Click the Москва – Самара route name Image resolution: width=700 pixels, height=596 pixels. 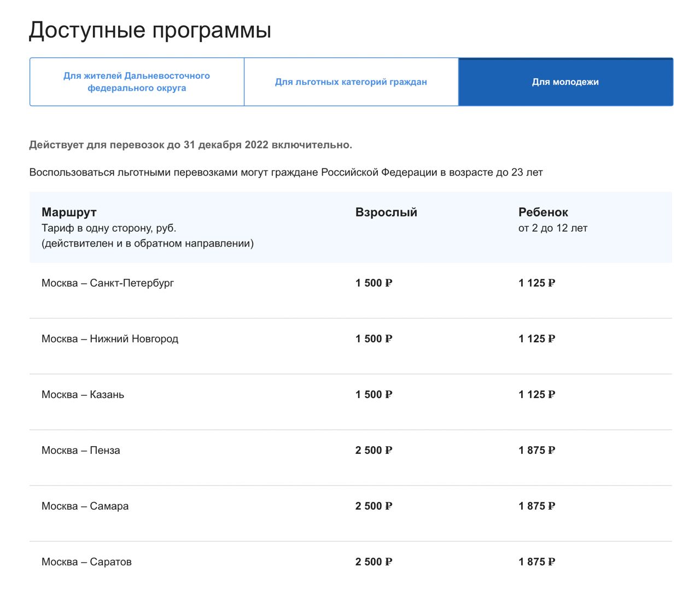(85, 506)
